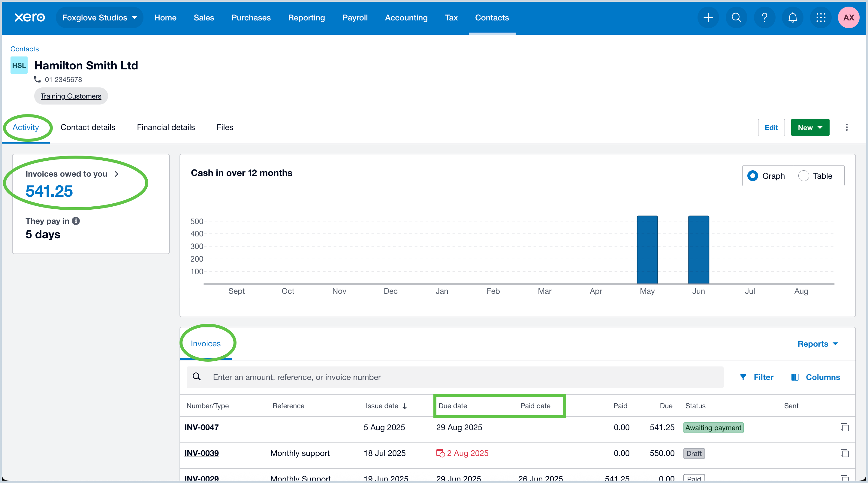Open the three-dot more options menu

tap(847, 127)
